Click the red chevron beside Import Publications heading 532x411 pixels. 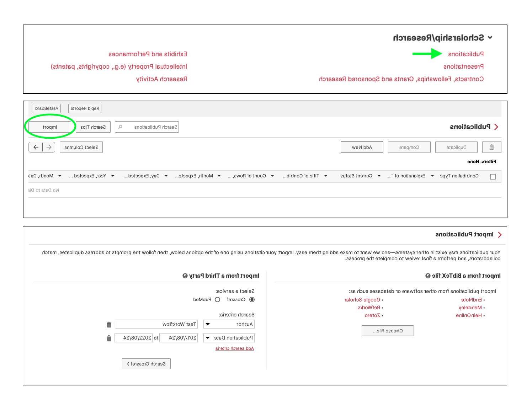click(500, 235)
